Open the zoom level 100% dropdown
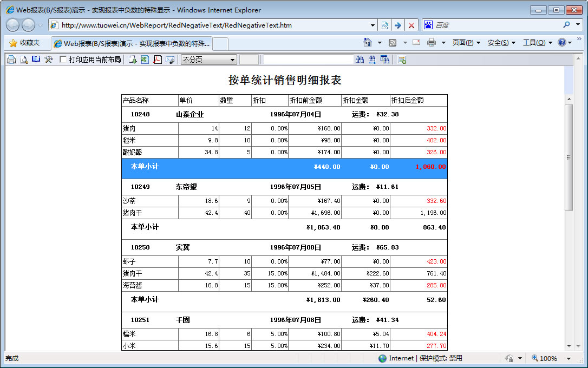The width and height of the screenshot is (588, 368). [x=569, y=358]
